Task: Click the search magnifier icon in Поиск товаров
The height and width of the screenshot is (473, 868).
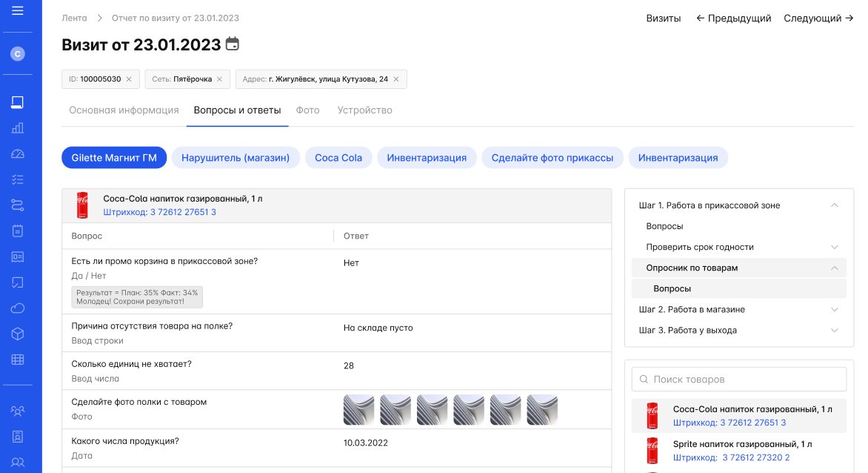Action: click(x=644, y=380)
